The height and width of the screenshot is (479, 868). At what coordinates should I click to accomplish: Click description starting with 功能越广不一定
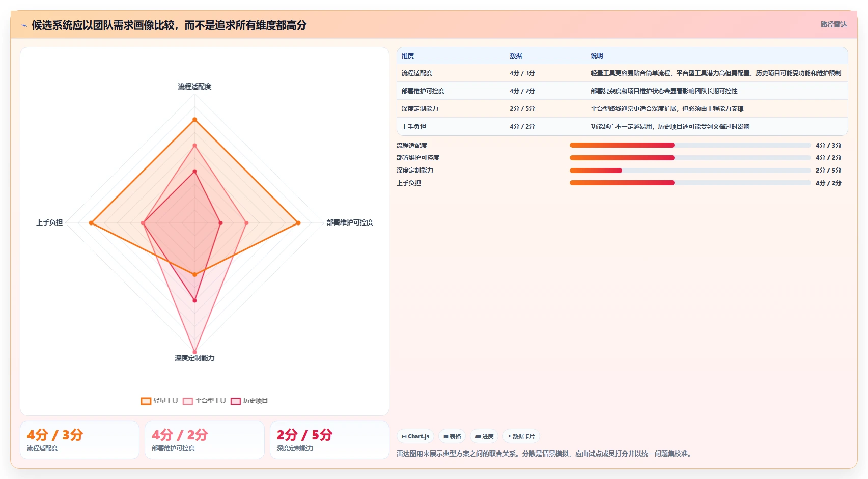(670, 127)
